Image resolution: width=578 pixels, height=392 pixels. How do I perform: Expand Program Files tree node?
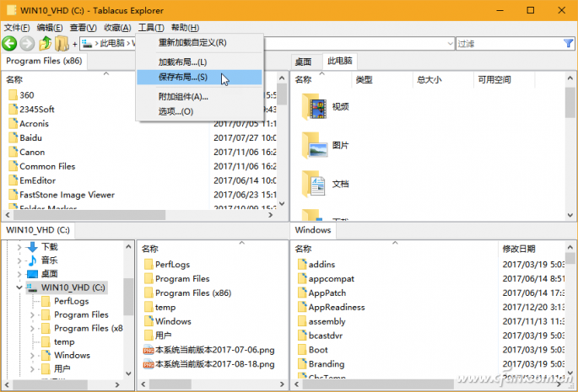32,315
